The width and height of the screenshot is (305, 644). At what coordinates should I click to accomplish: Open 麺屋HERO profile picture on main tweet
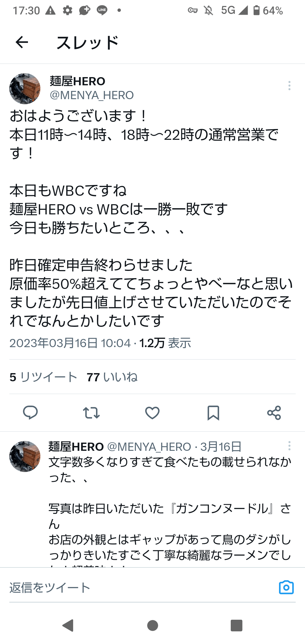click(25, 89)
